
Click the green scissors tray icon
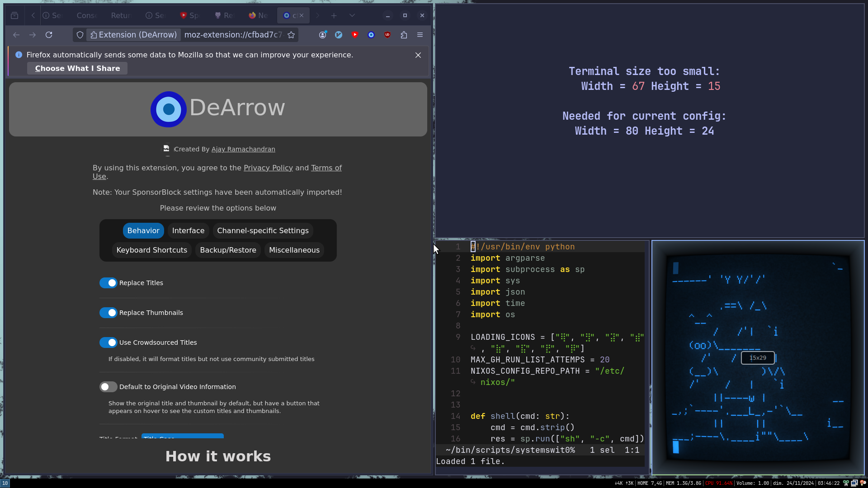click(846, 483)
